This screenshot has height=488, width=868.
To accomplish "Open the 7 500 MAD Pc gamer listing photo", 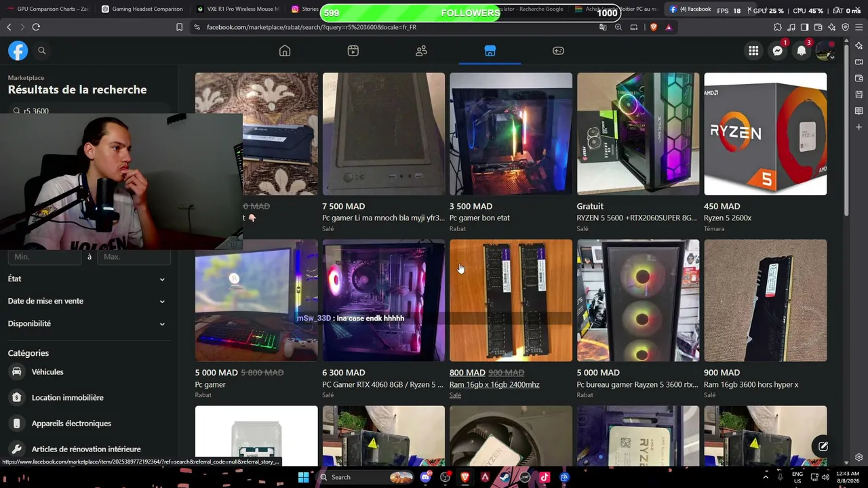I will pyautogui.click(x=384, y=134).
